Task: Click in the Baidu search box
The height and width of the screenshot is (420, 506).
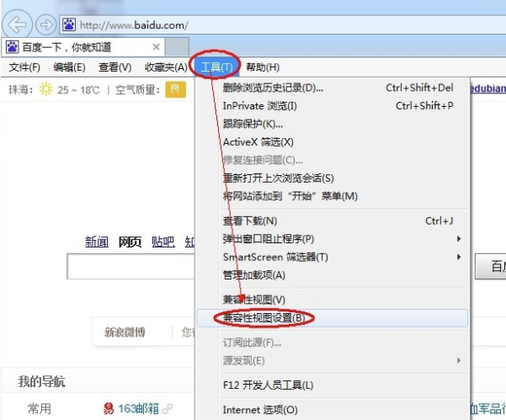Action: pyautogui.click(x=130, y=267)
